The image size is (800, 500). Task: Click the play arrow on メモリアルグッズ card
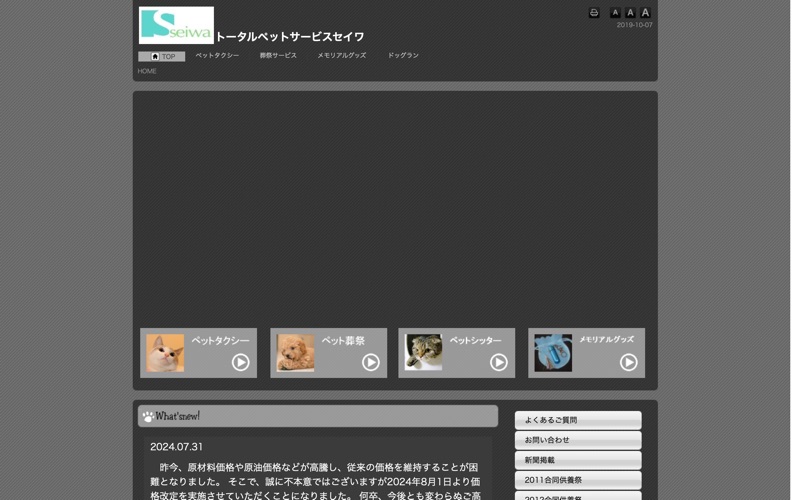click(629, 362)
